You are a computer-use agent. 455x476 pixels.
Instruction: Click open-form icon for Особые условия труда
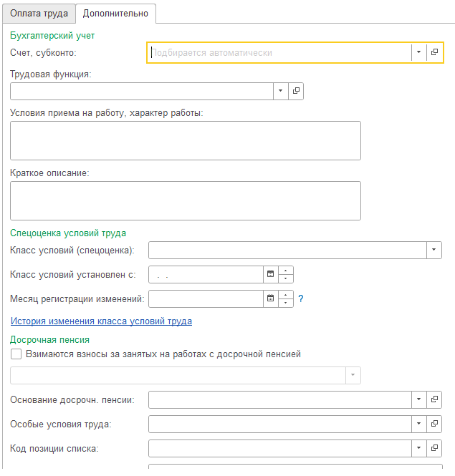tap(434, 424)
